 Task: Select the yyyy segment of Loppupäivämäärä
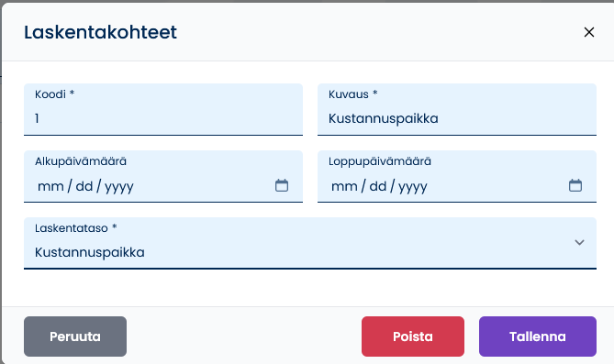coord(413,187)
